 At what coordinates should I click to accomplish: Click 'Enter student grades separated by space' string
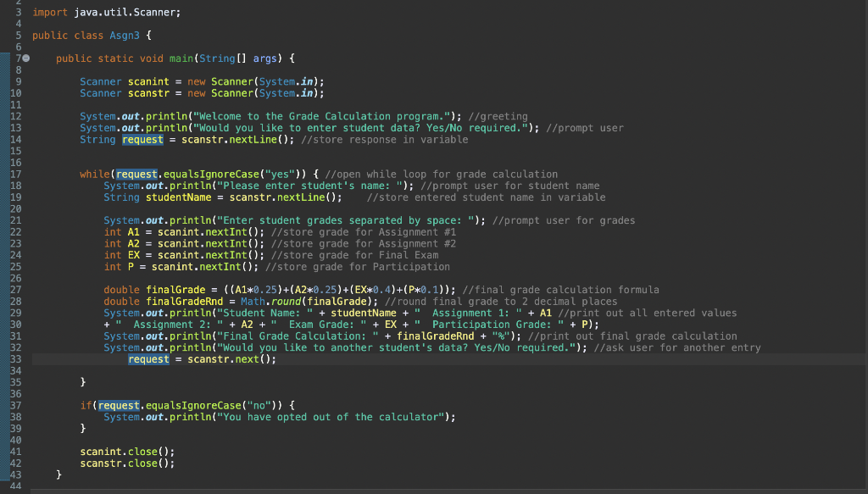pos(346,220)
